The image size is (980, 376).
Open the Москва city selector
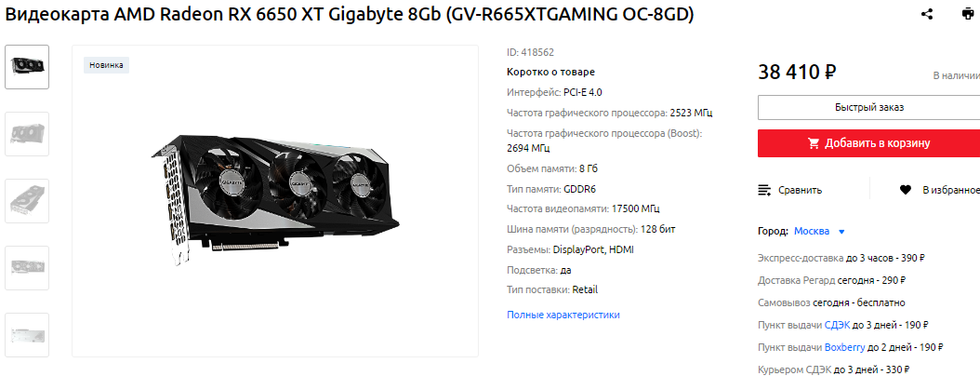tap(812, 232)
